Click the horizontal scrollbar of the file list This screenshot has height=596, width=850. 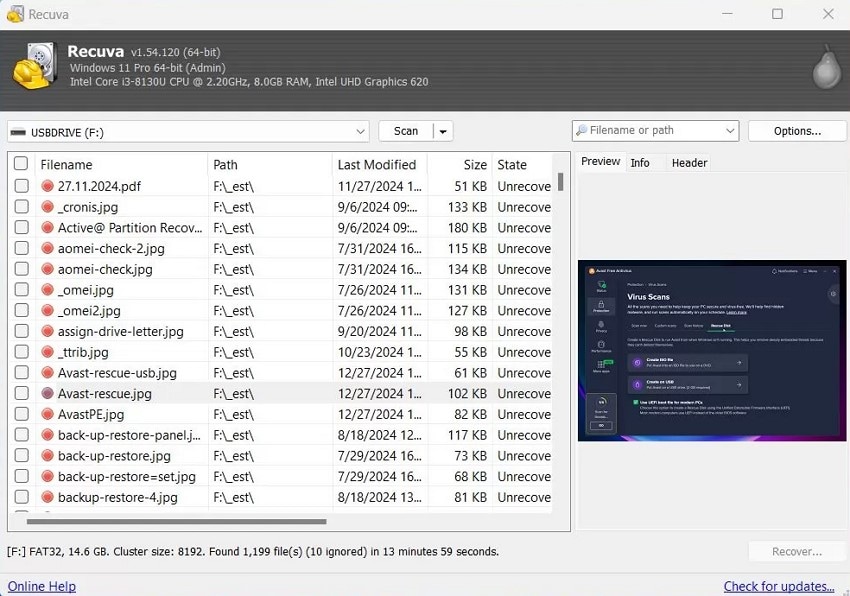[177, 522]
